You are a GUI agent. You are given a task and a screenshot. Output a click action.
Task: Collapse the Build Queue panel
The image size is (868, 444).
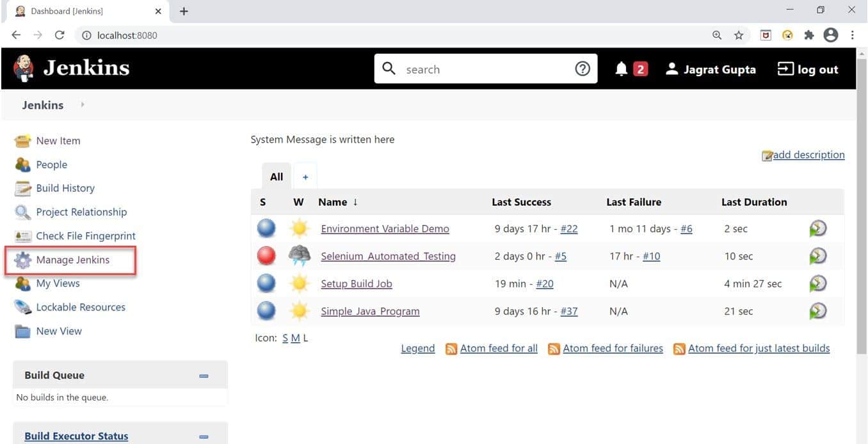point(204,376)
